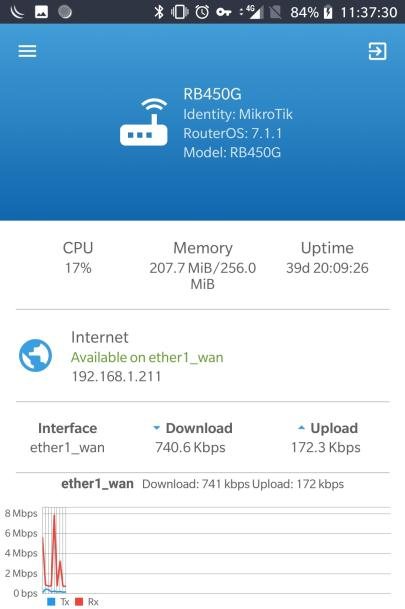This screenshot has width=405, height=609.
Task: Toggle the Tx blue legend swatch
Action: [x=51, y=602]
